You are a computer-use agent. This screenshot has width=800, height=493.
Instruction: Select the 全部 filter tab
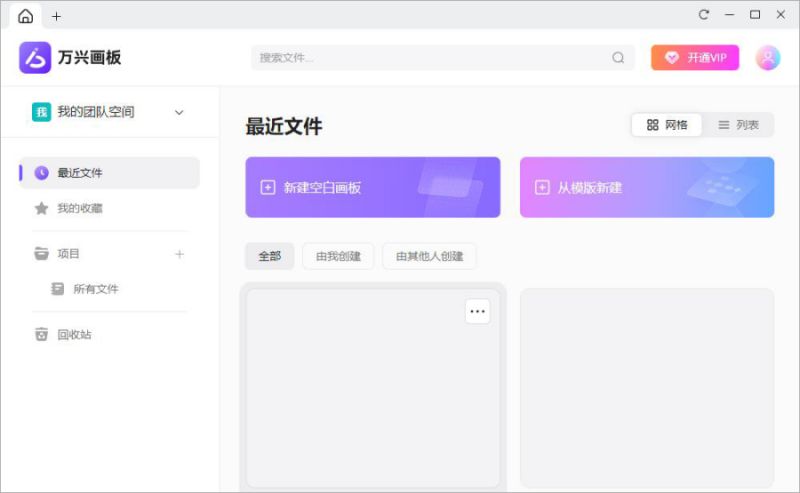click(270, 256)
